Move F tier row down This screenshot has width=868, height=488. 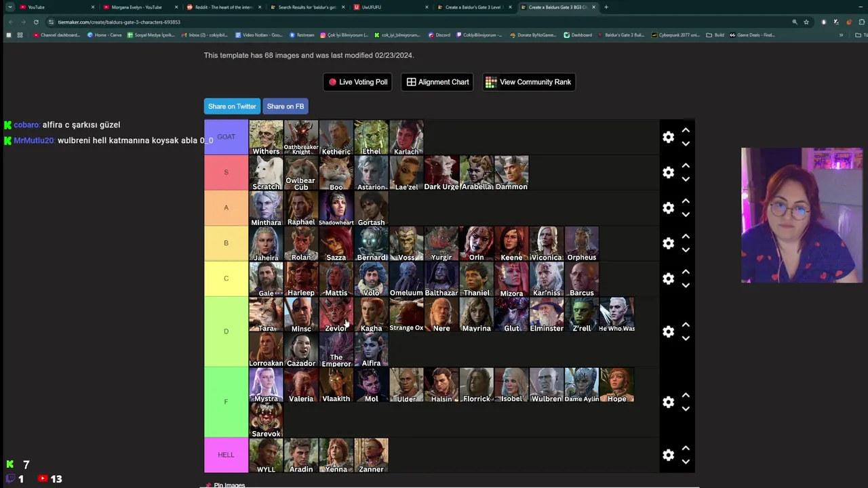(686, 409)
